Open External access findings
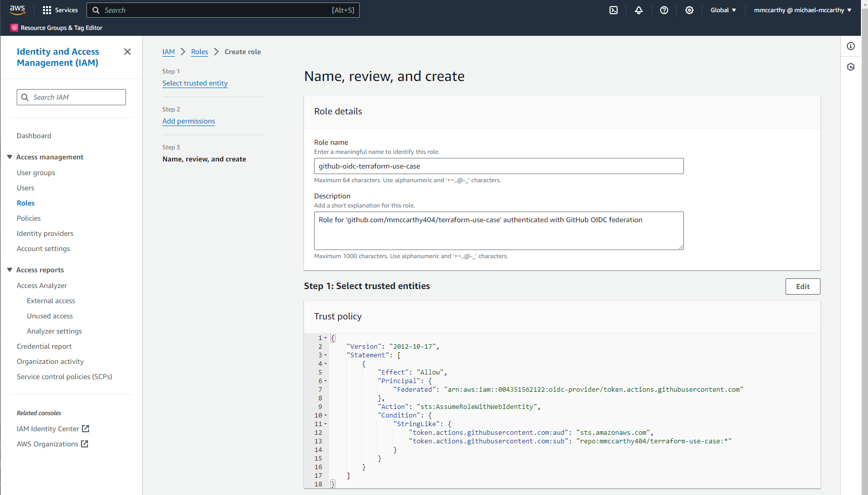The image size is (868, 495). [51, 301]
